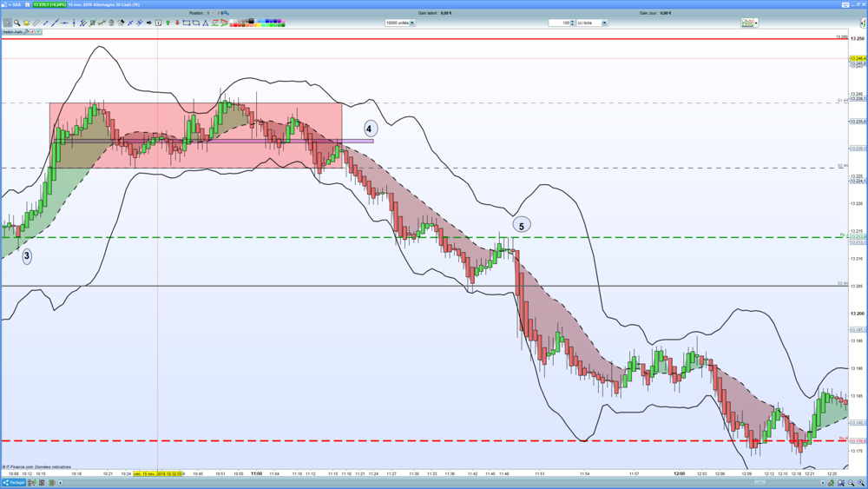Select the horizontal line drawing tool
The image size is (868, 489).
pyautogui.click(x=64, y=23)
